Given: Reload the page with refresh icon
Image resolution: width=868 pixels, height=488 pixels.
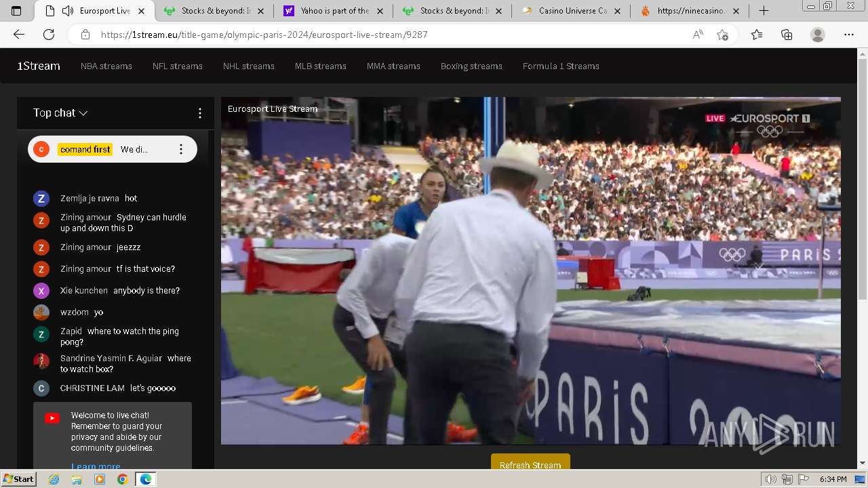Looking at the screenshot, I should tap(49, 35).
